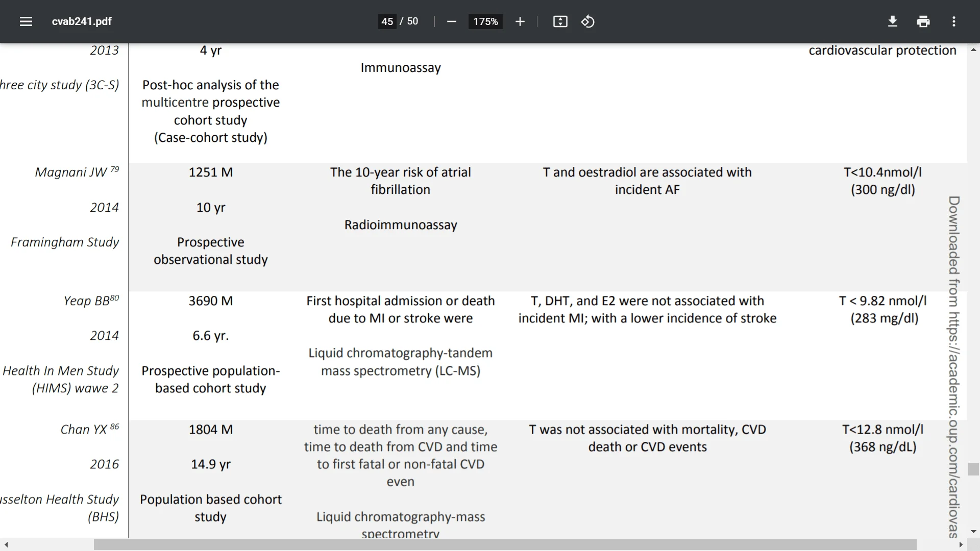Click the author name Chan YX
This screenshot has height=551, width=980.
pyautogui.click(x=84, y=430)
